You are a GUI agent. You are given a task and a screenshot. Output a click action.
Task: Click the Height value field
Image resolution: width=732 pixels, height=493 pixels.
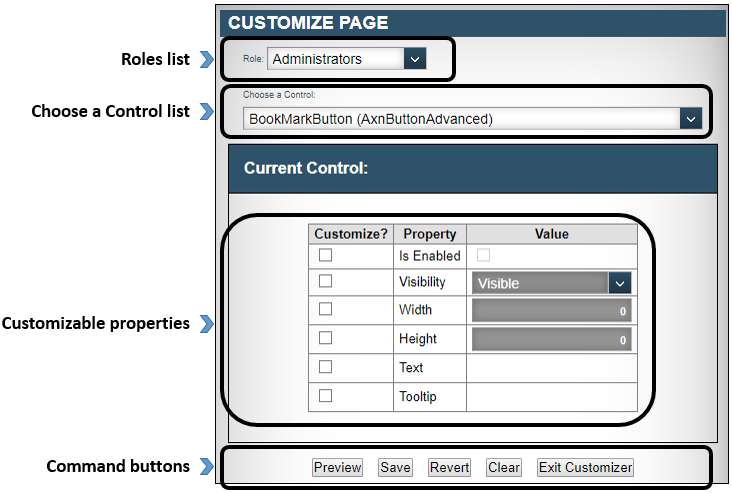[x=551, y=339]
